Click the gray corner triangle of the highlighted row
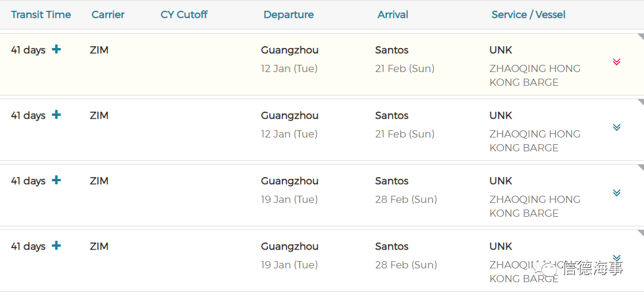 (641, 37)
